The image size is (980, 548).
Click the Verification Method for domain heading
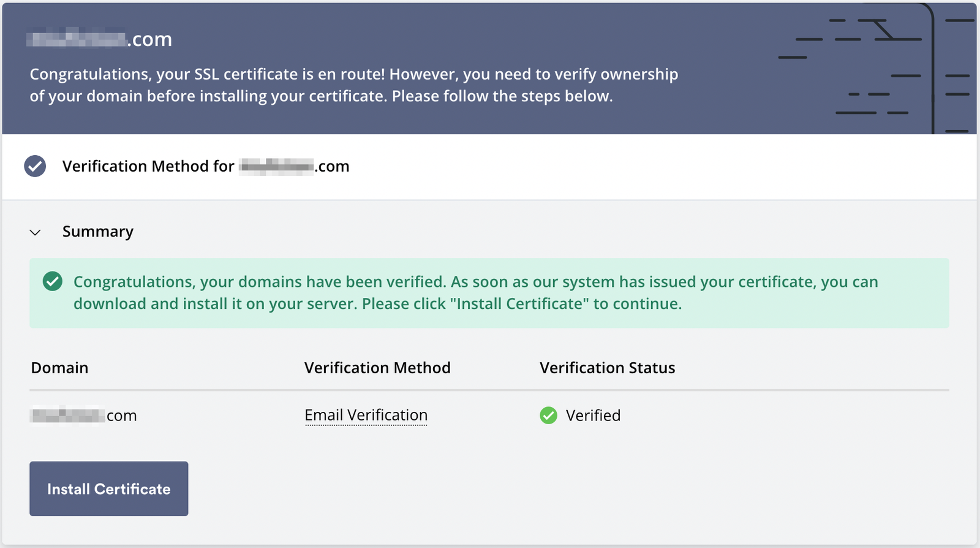pos(205,166)
